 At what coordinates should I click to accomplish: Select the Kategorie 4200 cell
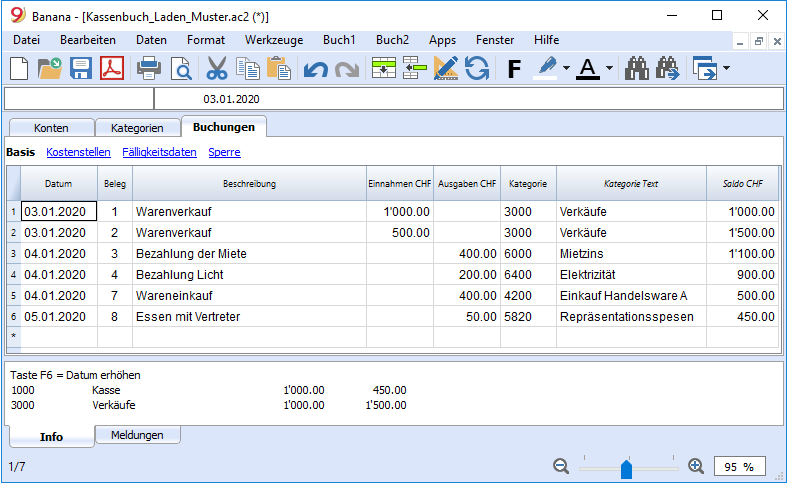529,296
